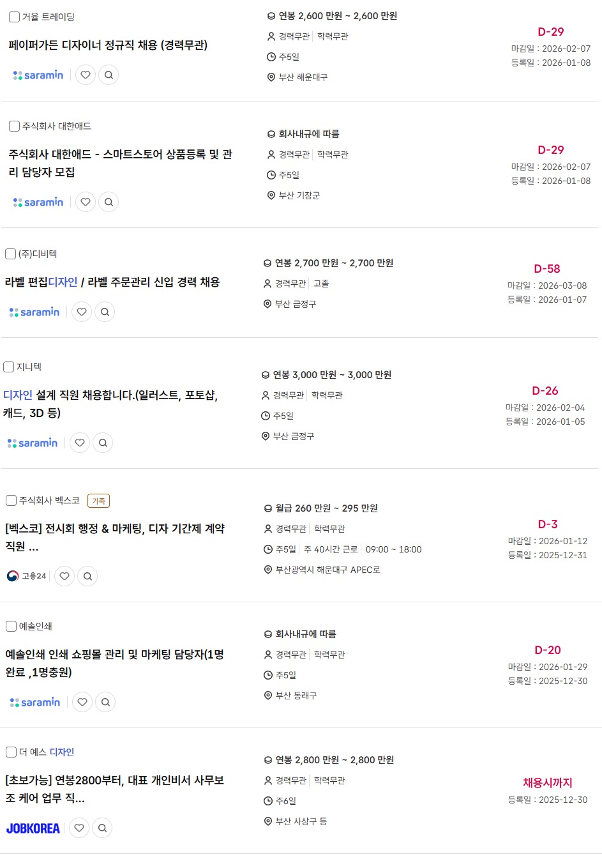Screen dimensions: 602x868
Task: Click the magnifier icon for 더 예스 디자인 posting
Action: pyautogui.click(x=102, y=828)
